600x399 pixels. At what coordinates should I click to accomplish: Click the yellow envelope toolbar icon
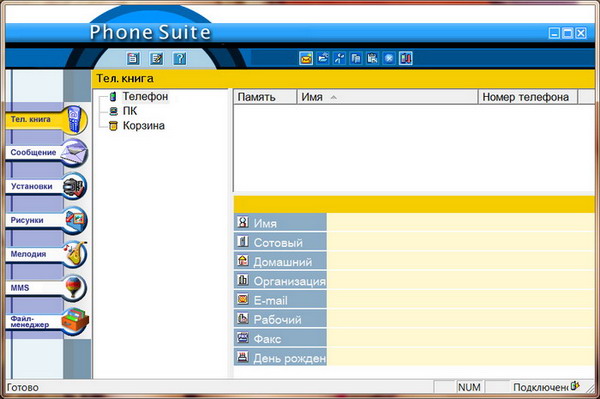306,58
